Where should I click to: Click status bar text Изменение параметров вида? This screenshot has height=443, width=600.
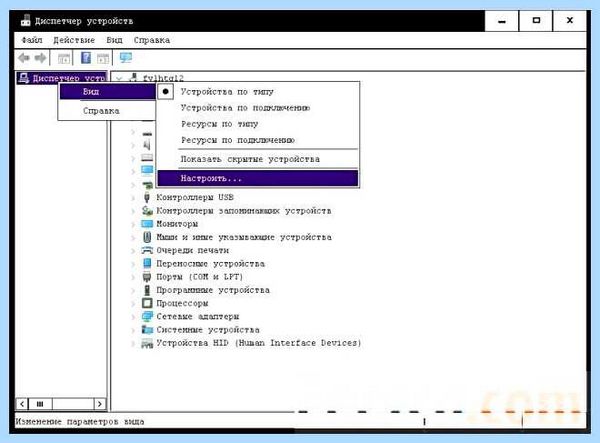pyautogui.click(x=80, y=422)
